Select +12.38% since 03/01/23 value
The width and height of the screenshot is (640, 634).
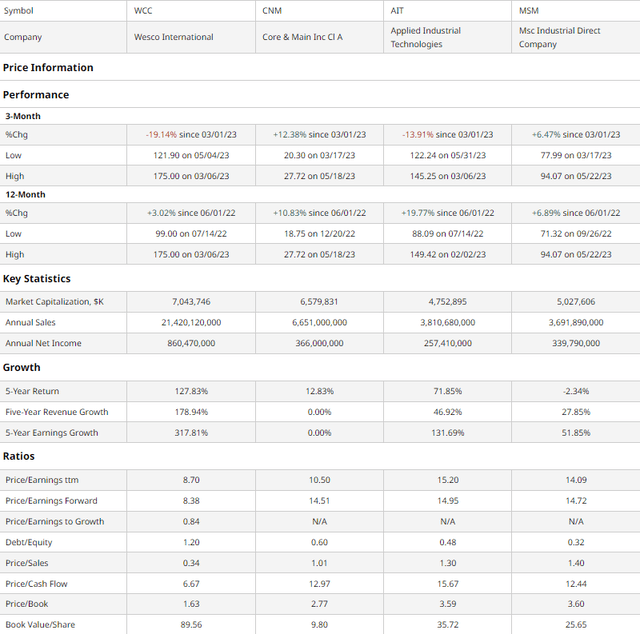coord(320,135)
